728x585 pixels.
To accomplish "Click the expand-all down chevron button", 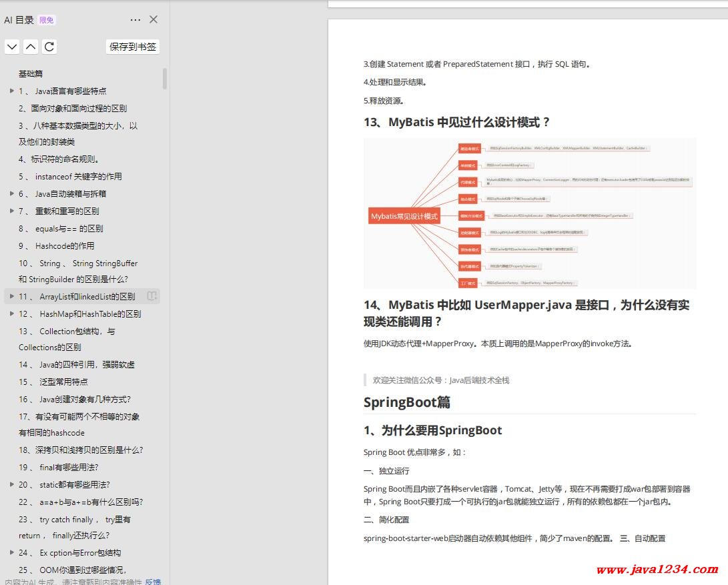I will point(12,47).
